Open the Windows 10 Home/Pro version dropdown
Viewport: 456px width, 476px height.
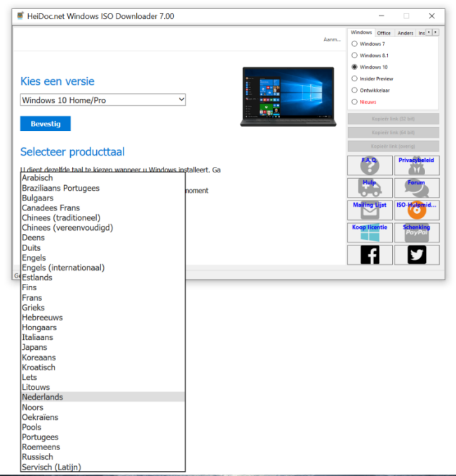[x=103, y=100]
